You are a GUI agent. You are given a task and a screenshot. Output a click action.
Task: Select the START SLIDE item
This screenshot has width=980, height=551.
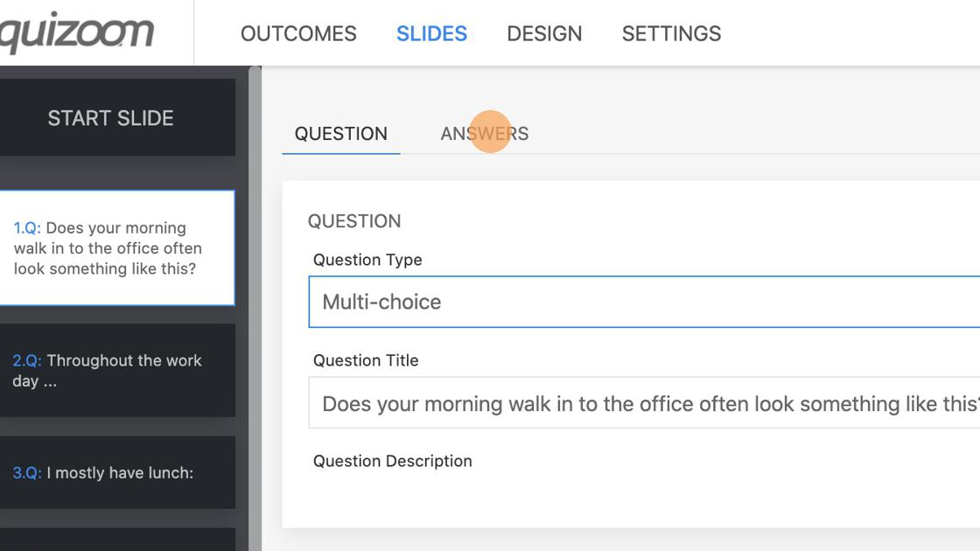[110, 118]
